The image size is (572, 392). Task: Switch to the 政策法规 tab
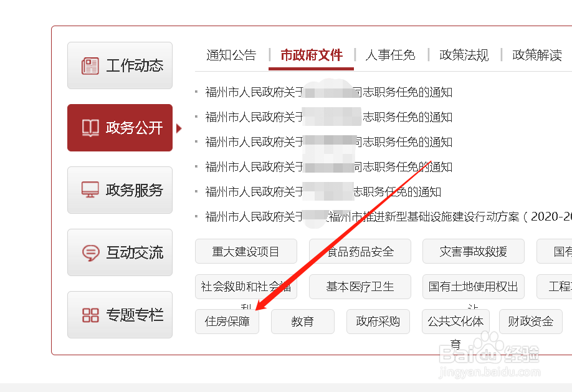pyautogui.click(x=464, y=55)
